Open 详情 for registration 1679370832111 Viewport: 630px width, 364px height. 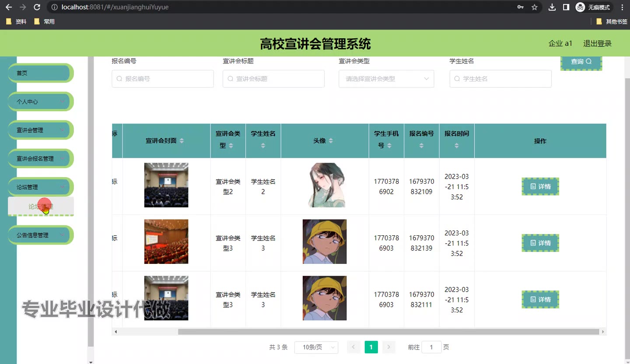540,299
